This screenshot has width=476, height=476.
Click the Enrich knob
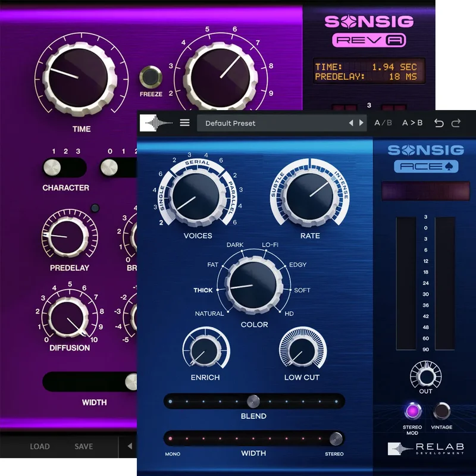tap(205, 351)
